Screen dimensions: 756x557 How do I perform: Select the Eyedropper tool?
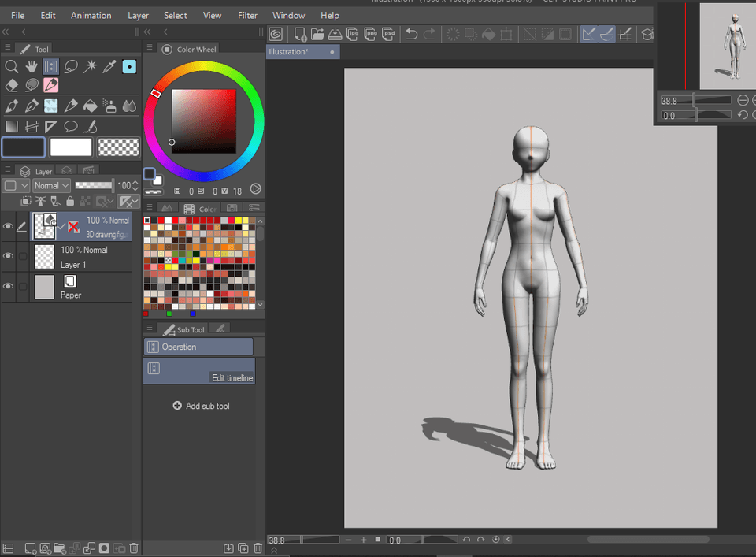109,66
